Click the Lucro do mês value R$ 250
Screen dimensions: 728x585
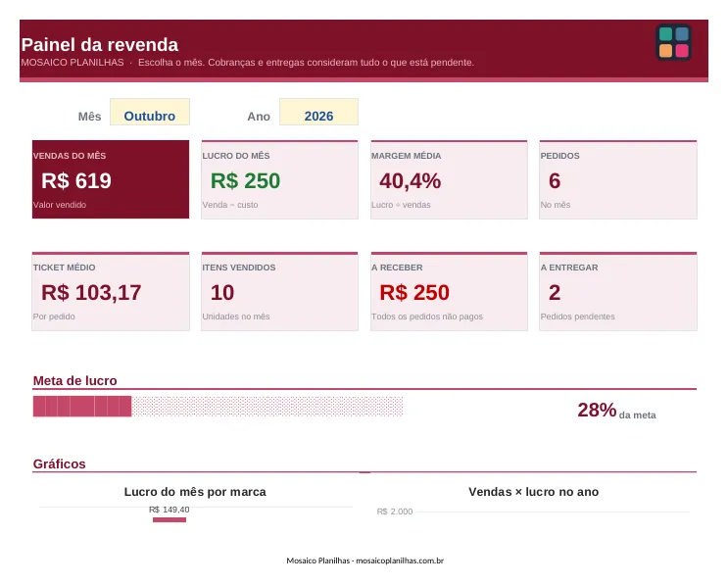pos(245,180)
